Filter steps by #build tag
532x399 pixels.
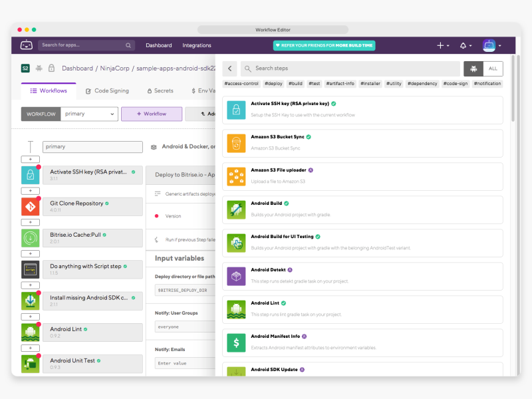click(295, 84)
